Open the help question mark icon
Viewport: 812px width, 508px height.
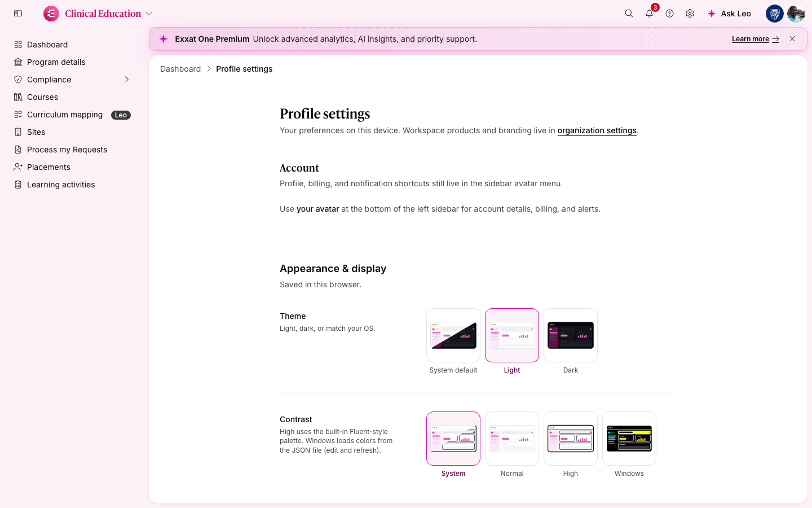pos(669,14)
